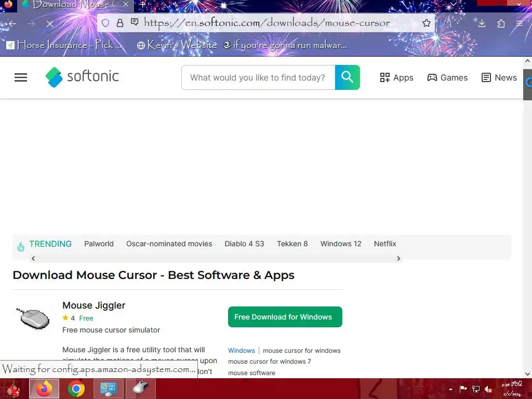
Task: Show hidden system tray icons
Action: (x=450, y=389)
